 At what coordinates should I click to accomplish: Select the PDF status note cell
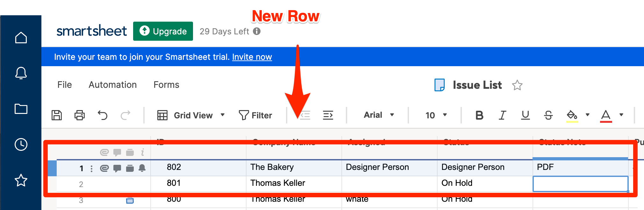click(x=581, y=168)
